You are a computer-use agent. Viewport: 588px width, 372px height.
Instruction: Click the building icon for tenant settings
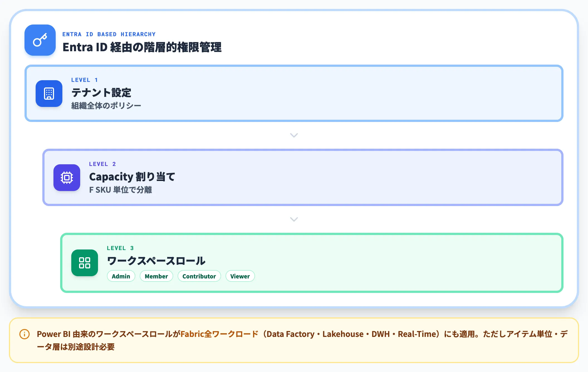tap(49, 94)
